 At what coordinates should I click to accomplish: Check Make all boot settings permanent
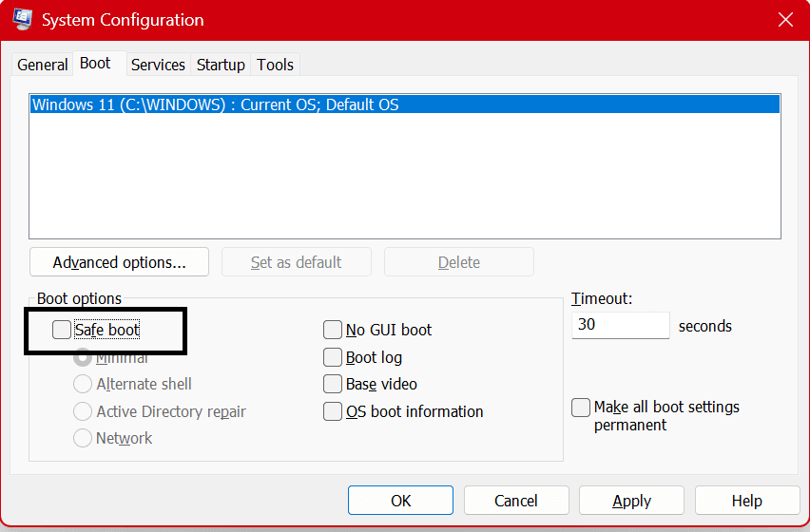point(581,408)
